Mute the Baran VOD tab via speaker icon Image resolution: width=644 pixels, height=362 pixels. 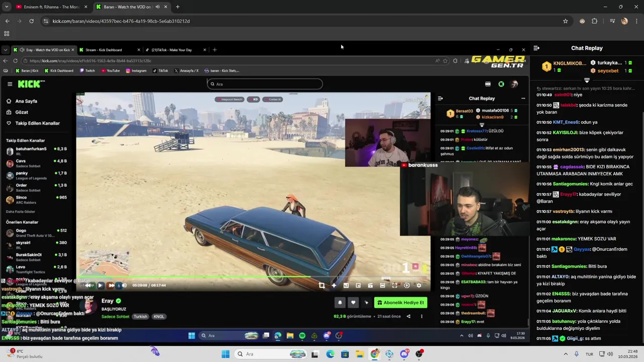pos(157,7)
